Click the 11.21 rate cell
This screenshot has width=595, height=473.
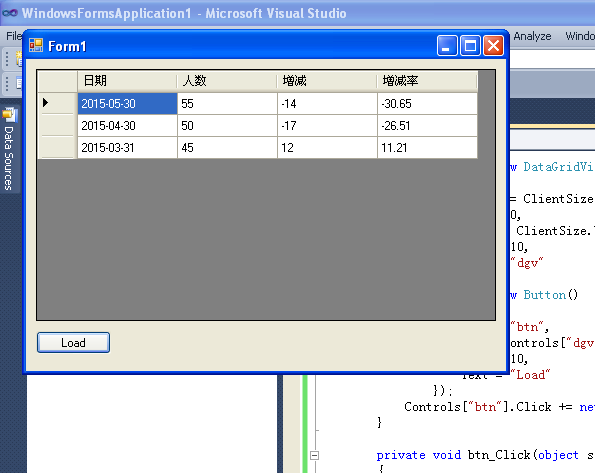click(x=427, y=147)
